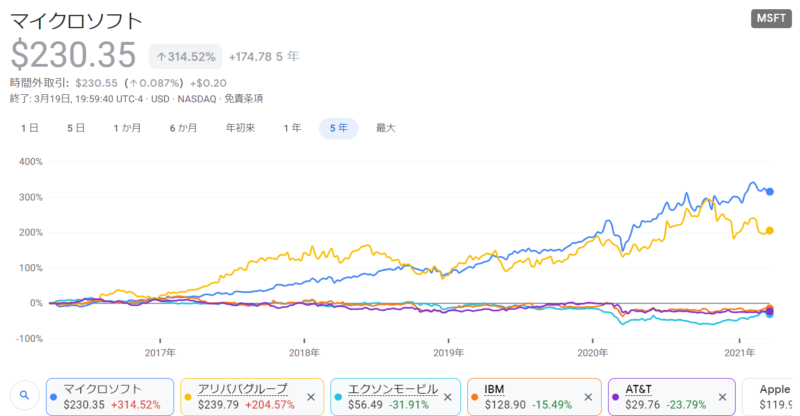
Task: Click the cyan ExxonMobil legend dot
Action: 338,397
